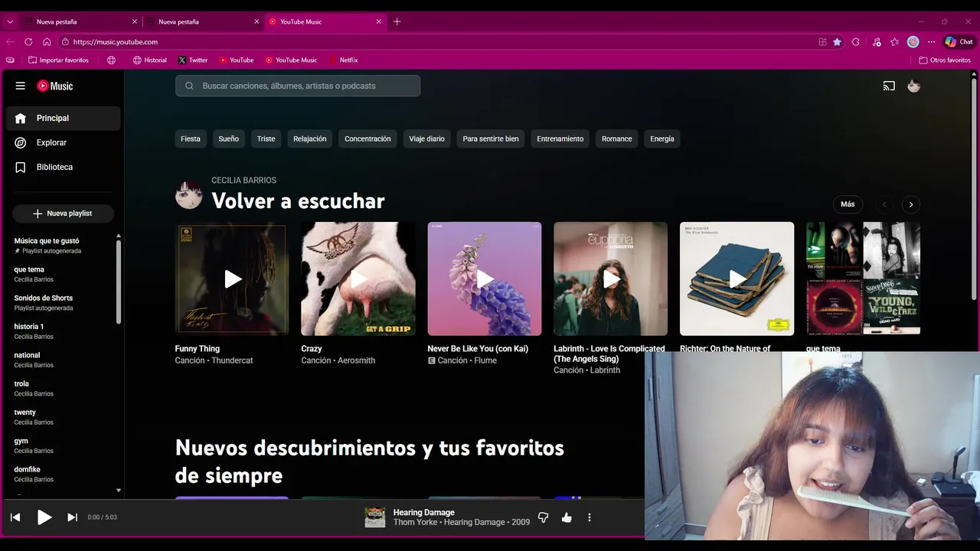The width and height of the screenshot is (980, 551).
Task: Open the Explorar section
Action: point(64,143)
